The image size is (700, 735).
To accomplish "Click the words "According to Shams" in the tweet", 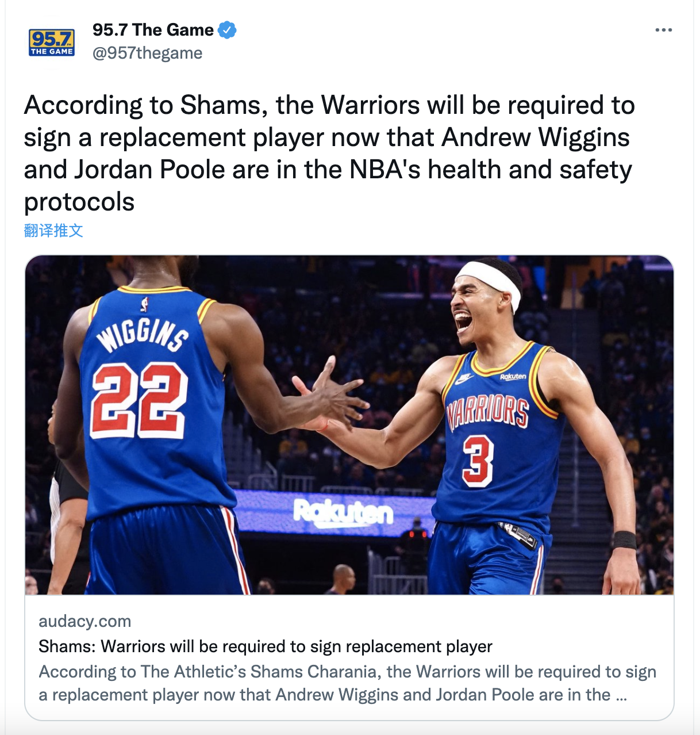I will click(x=143, y=105).
